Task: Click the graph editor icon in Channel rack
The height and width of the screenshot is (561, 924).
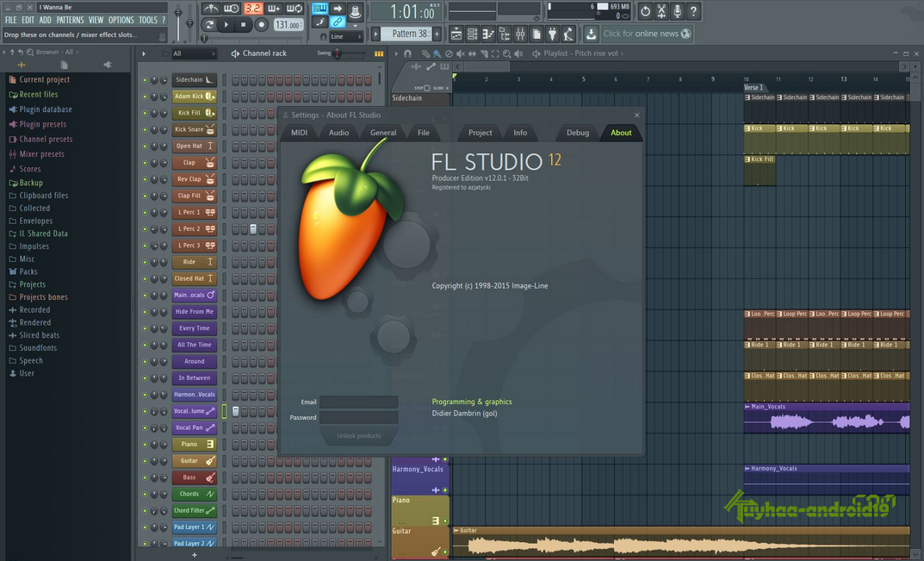Action: pos(378,53)
